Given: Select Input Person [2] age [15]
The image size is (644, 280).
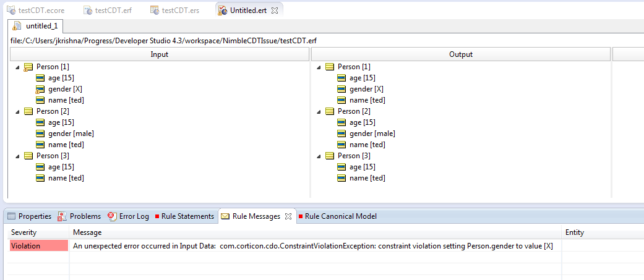Looking at the screenshot, I should (x=61, y=122).
